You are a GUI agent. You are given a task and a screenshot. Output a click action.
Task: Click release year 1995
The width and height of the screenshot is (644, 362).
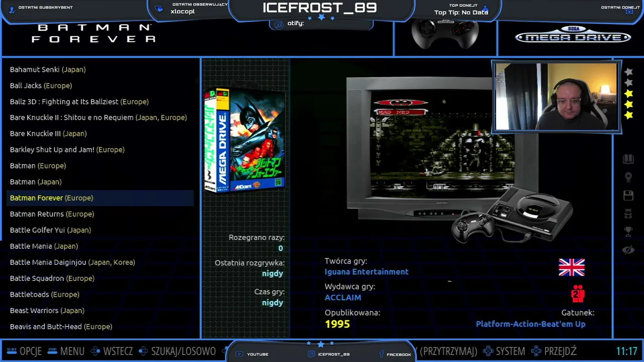[x=337, y=324]
